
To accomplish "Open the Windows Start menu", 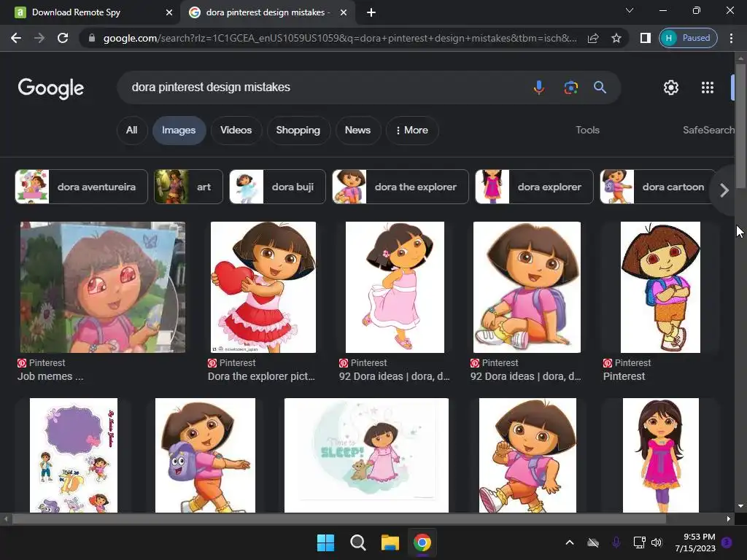I will [326, 542].
